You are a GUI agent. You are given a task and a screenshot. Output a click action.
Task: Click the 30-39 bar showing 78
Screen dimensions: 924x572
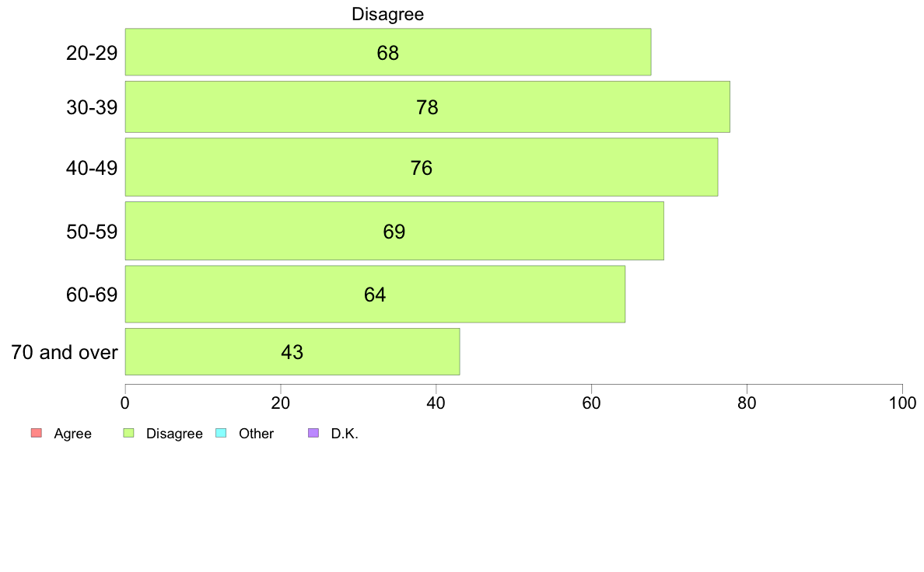point(427,106)
